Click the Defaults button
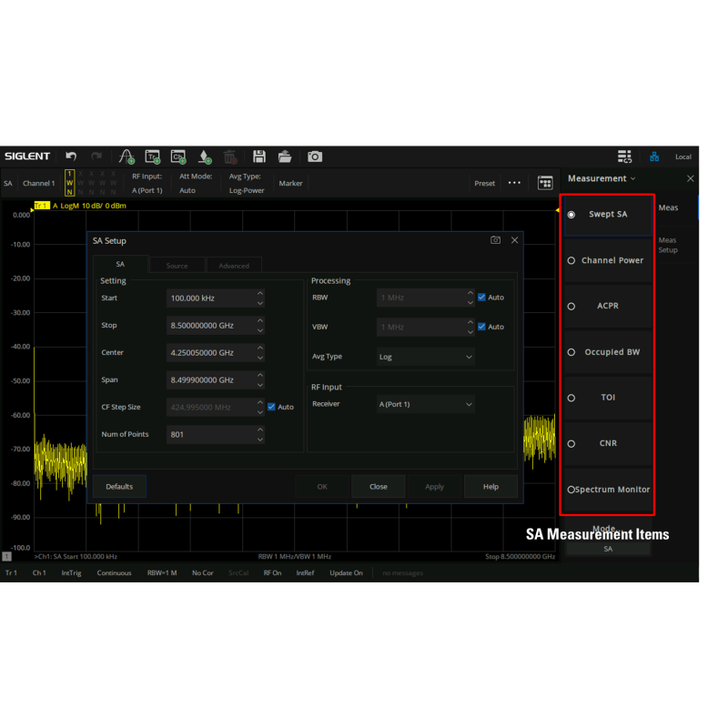The height and width of the screenshot is (728, 728). [119, 487]
